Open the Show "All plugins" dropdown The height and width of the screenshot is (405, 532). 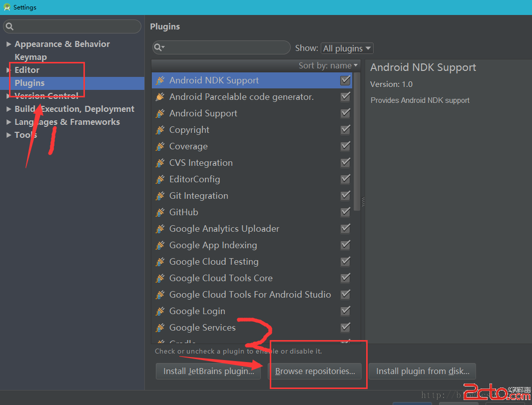347,48
